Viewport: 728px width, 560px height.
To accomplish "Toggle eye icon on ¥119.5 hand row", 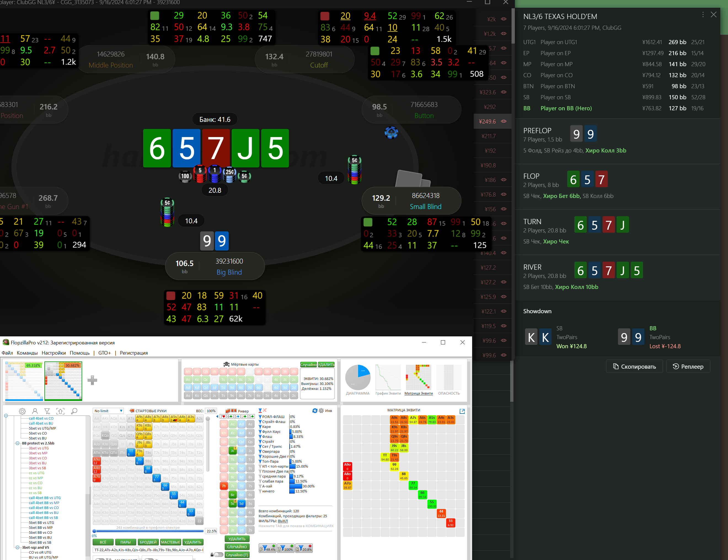I will (x=504, y=326).
